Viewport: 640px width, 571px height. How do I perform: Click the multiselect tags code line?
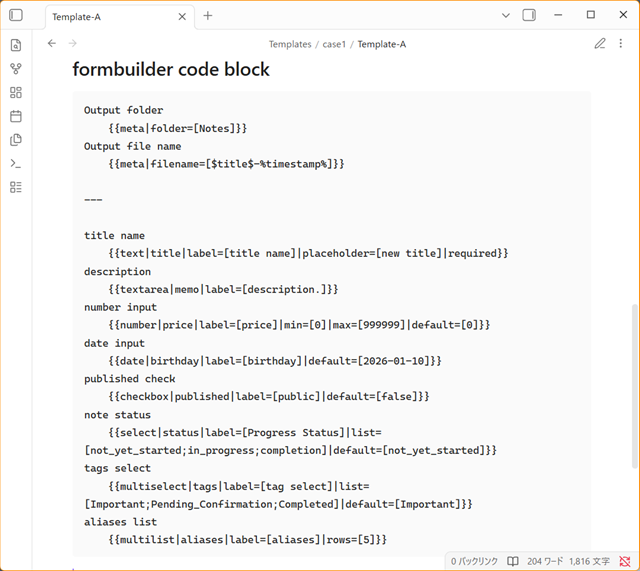tap(278, 495)
